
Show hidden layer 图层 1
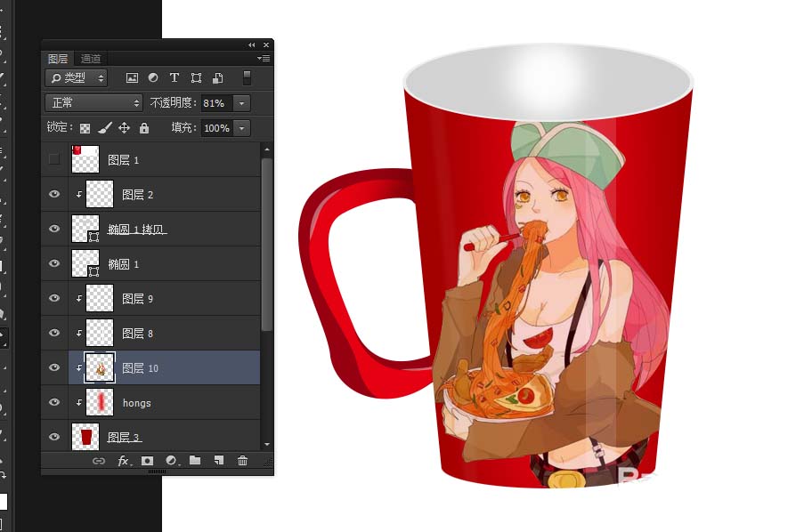pyautogui.click(x=54, y=159)
